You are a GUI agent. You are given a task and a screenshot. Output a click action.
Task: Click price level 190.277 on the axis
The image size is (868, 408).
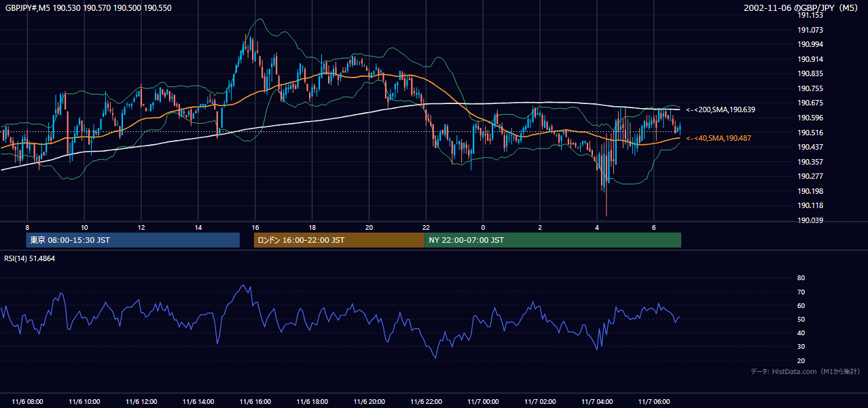point(810,176)
